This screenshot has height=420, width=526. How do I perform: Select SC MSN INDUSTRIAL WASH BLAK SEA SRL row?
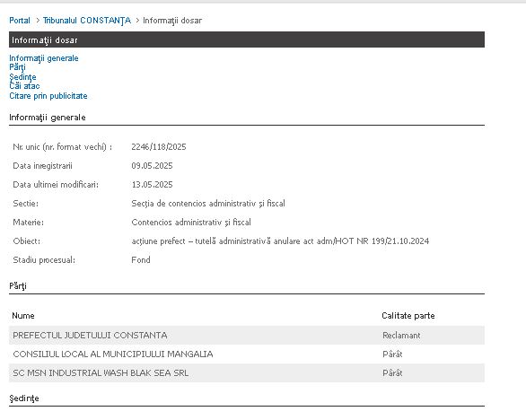click(247, 372)
